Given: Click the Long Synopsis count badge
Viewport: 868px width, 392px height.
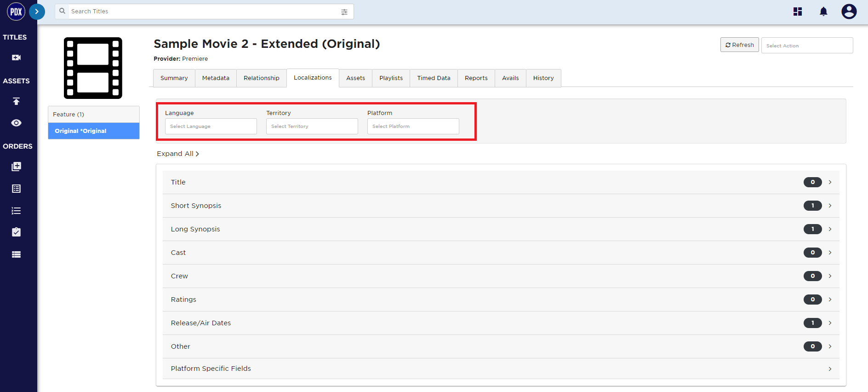Looking at the screenshot, I should point(813,229).
